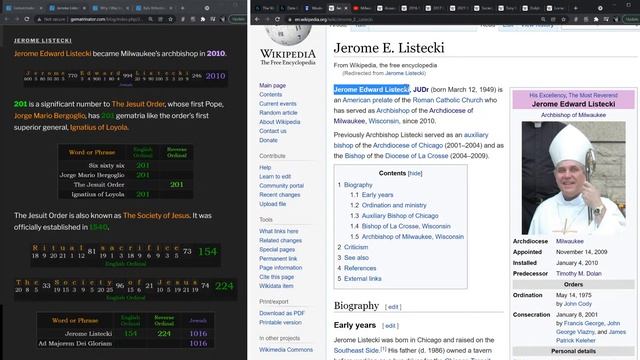Open Learn to edit link
The height and width of the screenshot is (360, 640).
[x=275, y=176]
